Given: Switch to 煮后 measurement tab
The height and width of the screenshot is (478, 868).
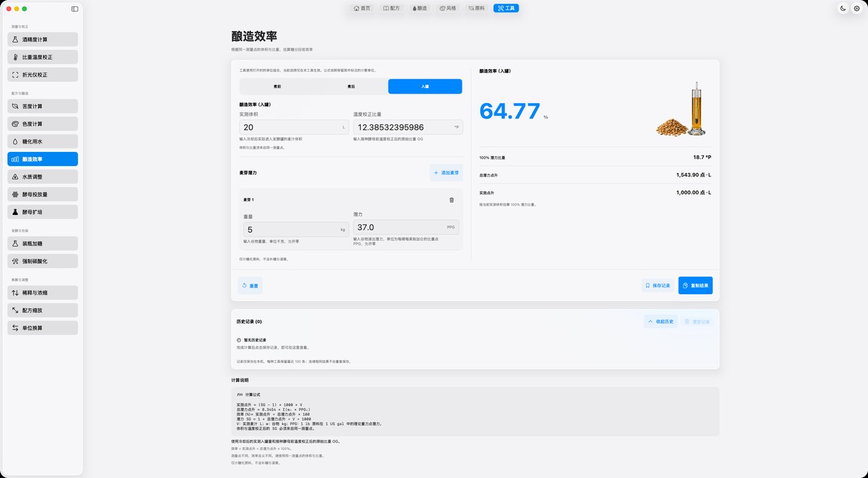Looking at the screenshot, I should tap(351, 86).
